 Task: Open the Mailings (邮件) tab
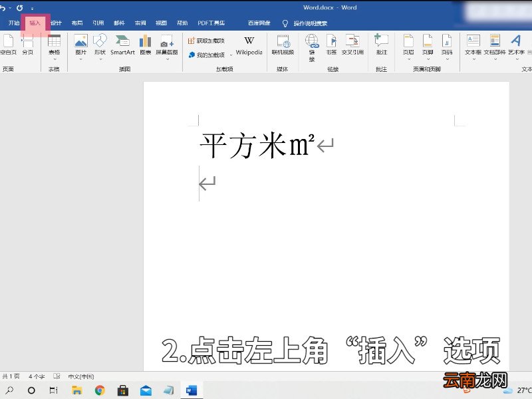click(x=119, y=23)
